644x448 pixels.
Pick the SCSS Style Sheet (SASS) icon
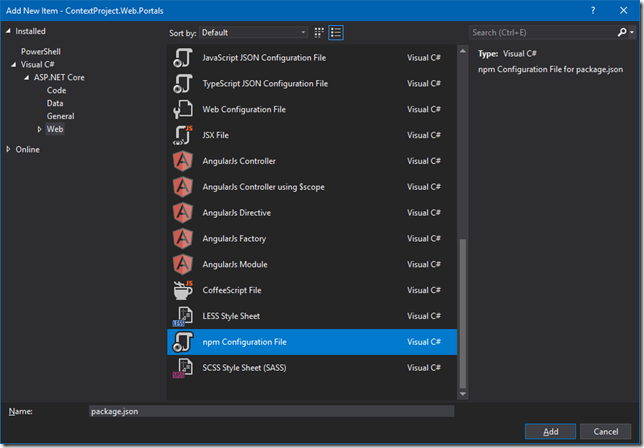tap(183, 368)
